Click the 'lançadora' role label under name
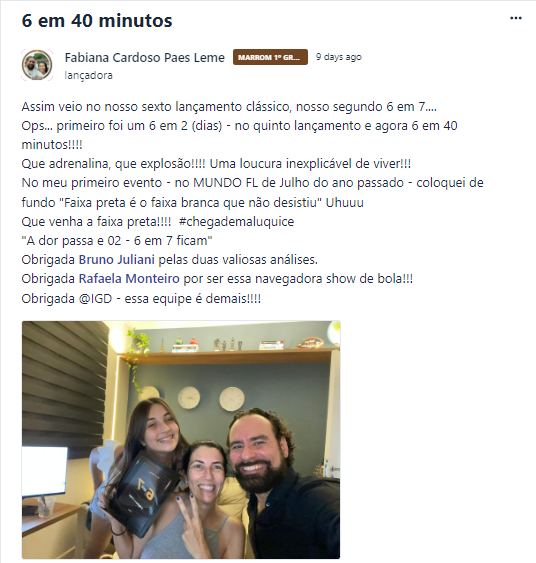536x563 pixels. click(88, 75)
